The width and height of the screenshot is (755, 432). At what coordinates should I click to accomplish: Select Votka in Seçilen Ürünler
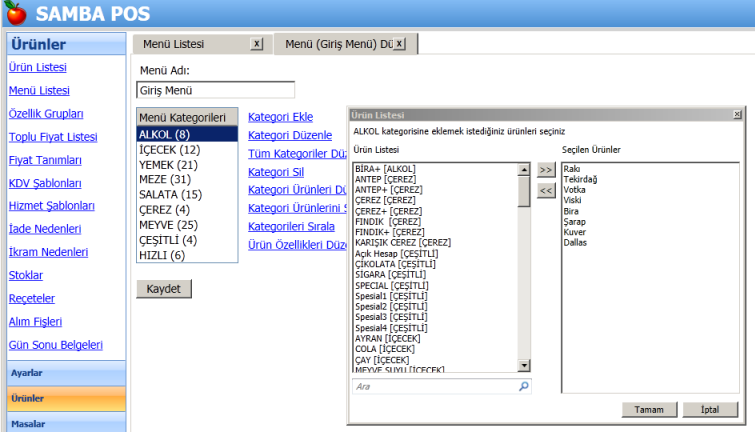pyautogui.click(x=574, y=190)
